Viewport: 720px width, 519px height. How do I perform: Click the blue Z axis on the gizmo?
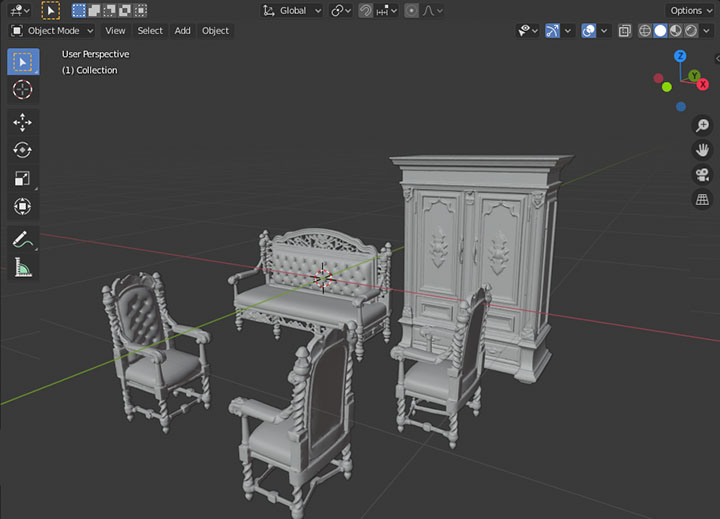[x=680, y=57]
